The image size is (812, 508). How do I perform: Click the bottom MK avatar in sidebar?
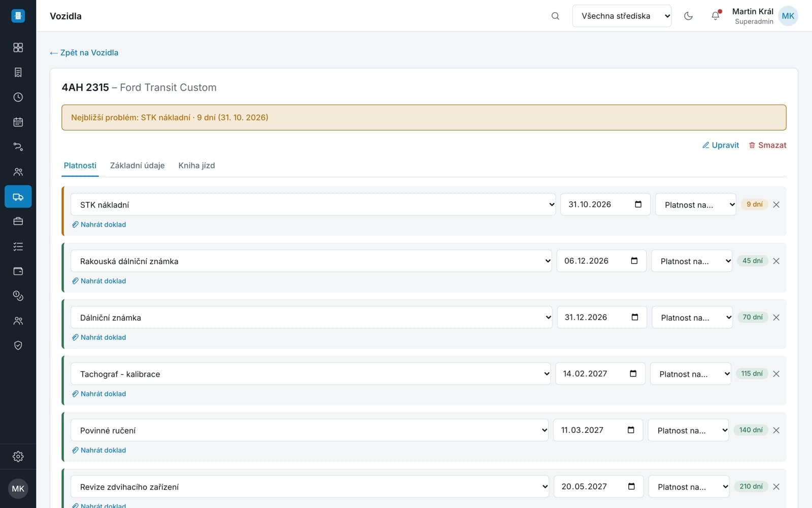pos(18,489)
